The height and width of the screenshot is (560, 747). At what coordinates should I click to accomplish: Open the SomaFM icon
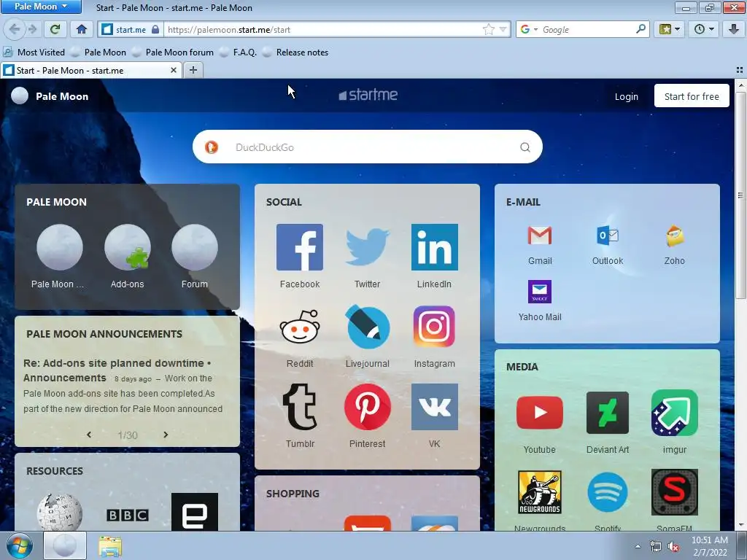pyautogui.click(x=675, y=492)
